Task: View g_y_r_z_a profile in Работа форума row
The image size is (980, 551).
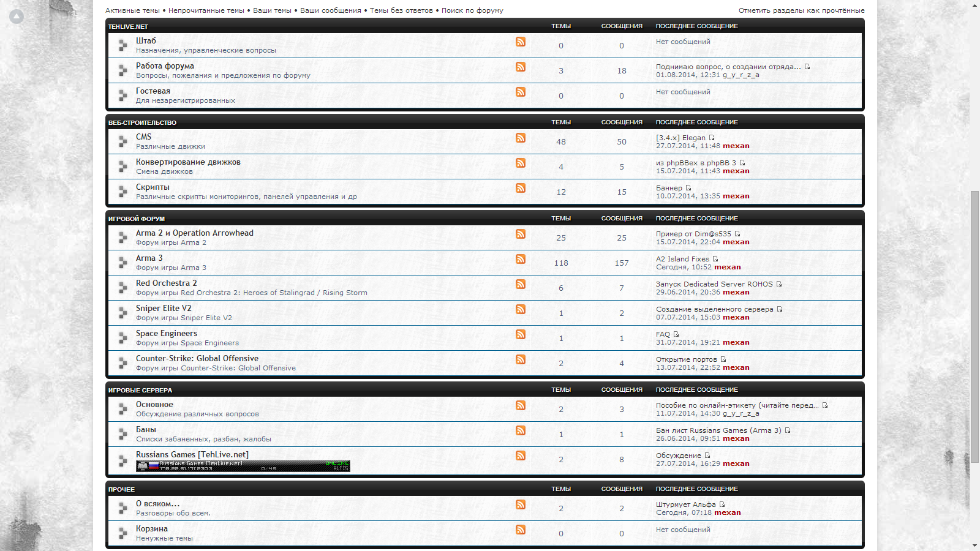Action: click(741, 75)
